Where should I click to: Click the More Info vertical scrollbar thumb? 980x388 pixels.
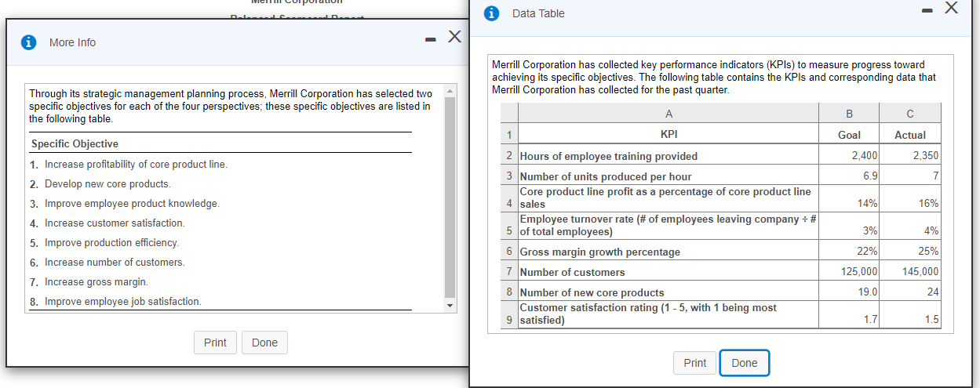tap(450, 196)
